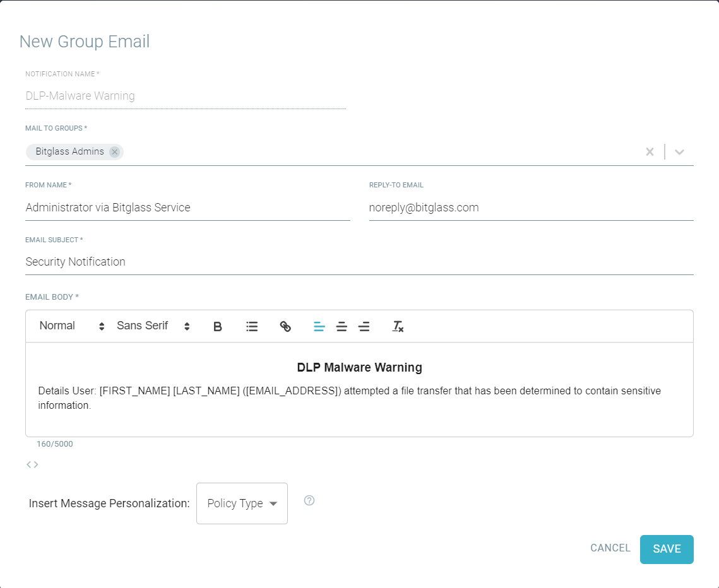Expand the Mail To Groups dropdown
Viewport: 719px width, 588px height.
[x=680, y=151]
